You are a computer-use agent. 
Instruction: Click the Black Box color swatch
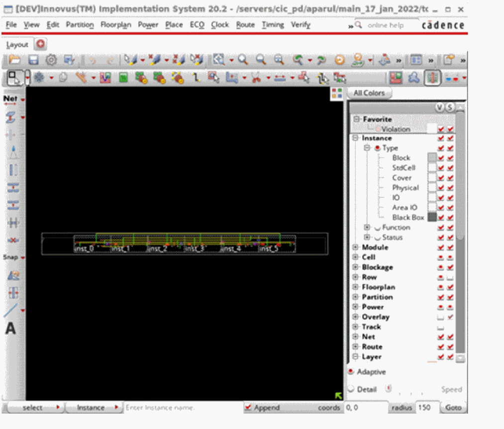tap(432, 217)
